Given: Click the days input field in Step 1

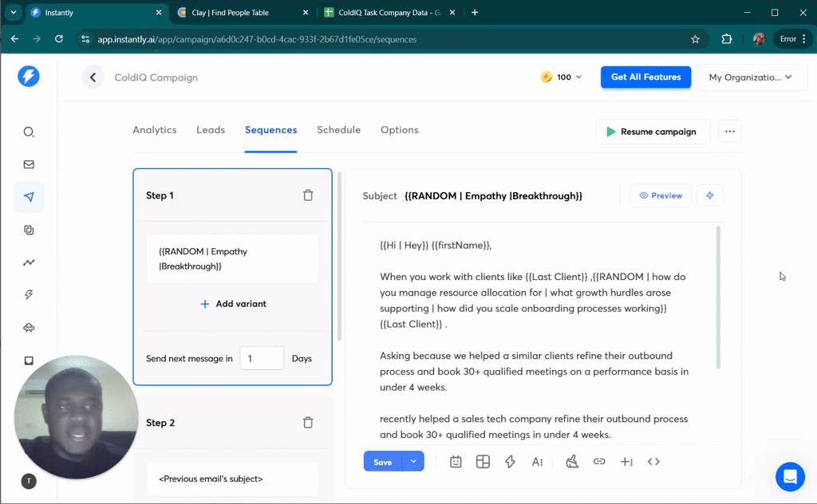Looking at the screenshot, I should click(x=262, y=359).
